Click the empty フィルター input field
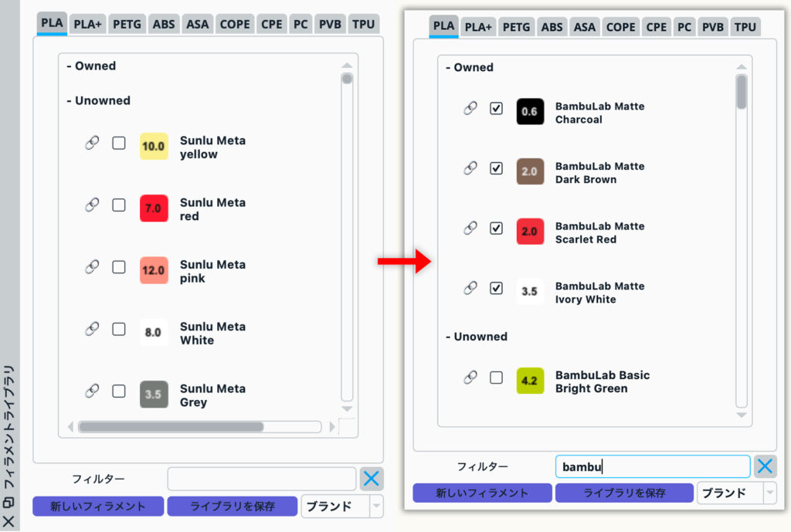The width and height of the screenshot is (791, 532). (262, 479)
